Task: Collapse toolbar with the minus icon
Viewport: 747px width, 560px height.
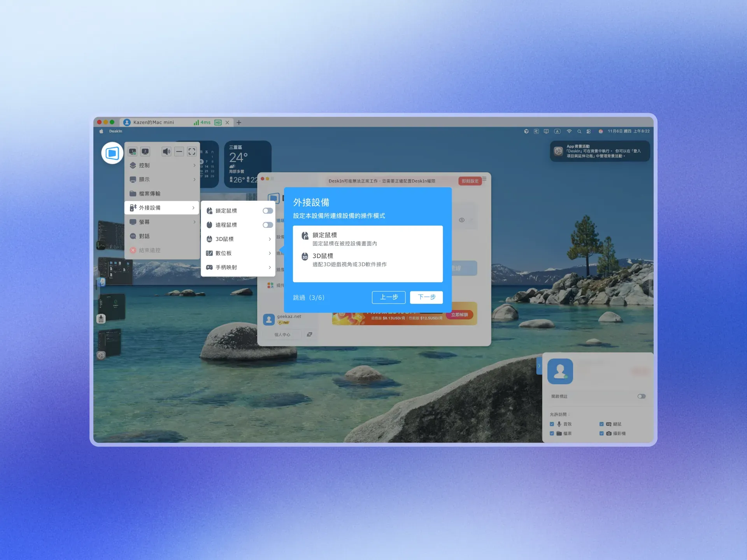Action: [179, 151]
